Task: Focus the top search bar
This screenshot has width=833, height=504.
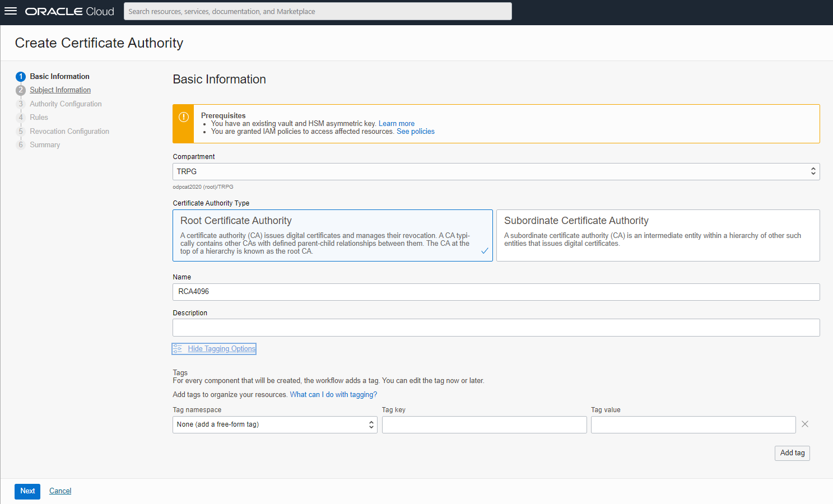Action: [318, 11]
